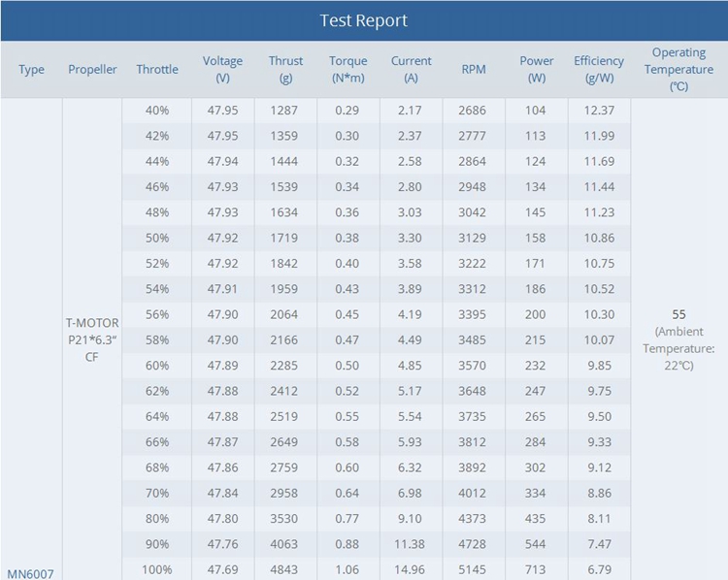Select the Current (A) column header
This screenshot has height=580, width=728.
coord(411,70)
